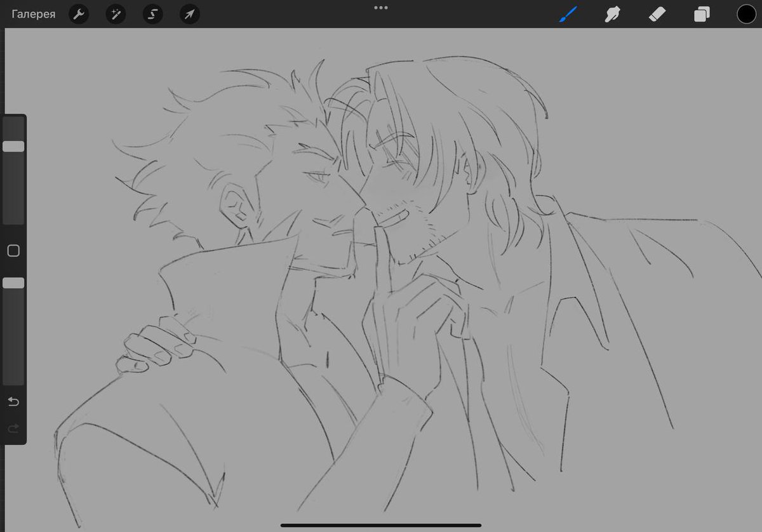Screen dimensions: 762x532
Task: Select the Brush tool
Action: (568, 14)
